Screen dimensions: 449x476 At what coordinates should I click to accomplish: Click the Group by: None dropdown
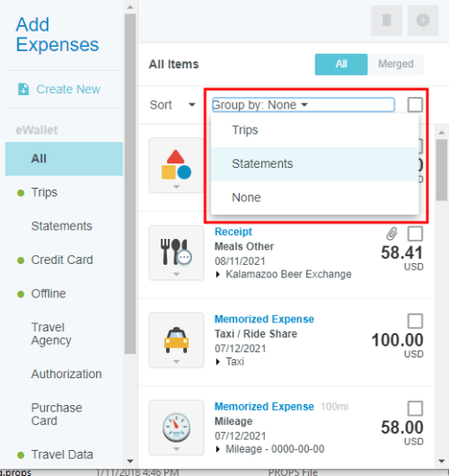(x=304, y=105)
